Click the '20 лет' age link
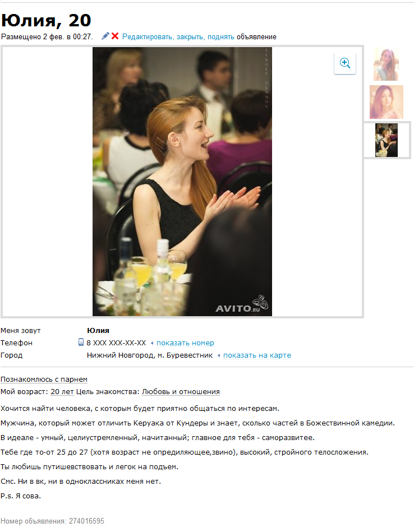The height and width of the screenshot is (532, 414). [62, 391]
